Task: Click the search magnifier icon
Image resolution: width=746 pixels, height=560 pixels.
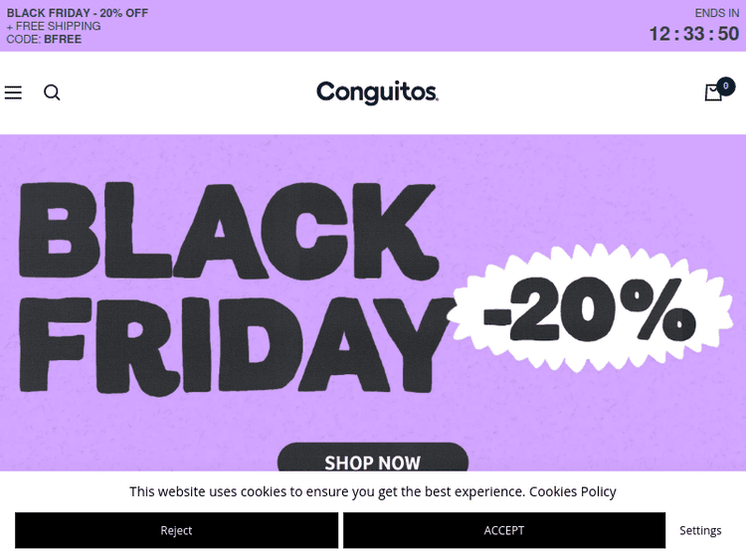Action: [52, 93]
